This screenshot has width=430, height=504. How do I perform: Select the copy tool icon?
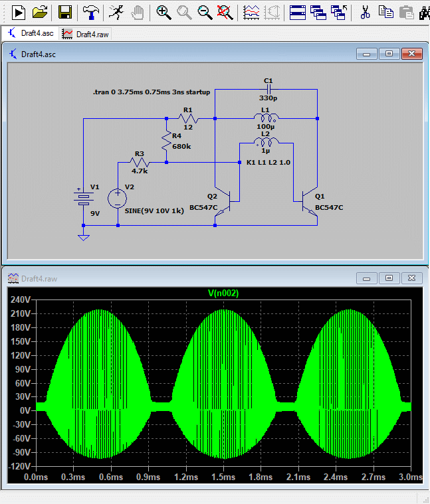point(386,13)
